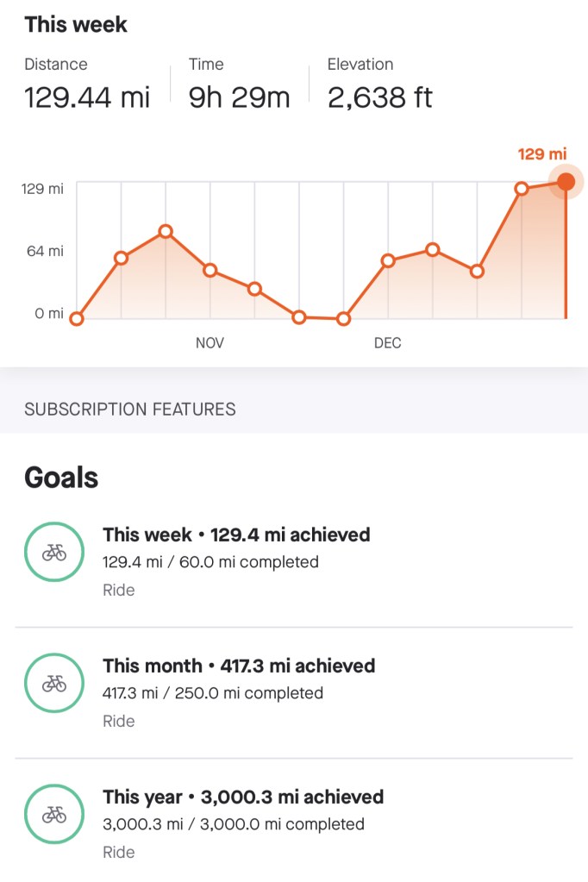Open the This week 129.4 mi achieved goal

pos(236,535)
